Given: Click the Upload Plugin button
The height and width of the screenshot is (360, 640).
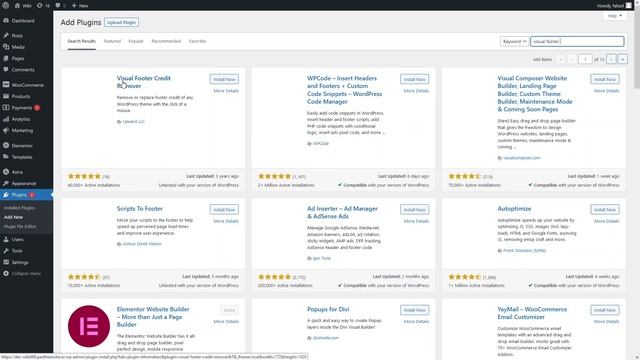Looking at the screenshot, I should (x=121, y=22).
